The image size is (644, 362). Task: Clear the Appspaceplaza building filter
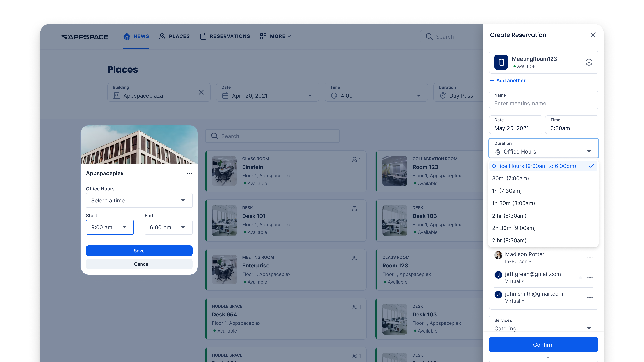(x=201, y=92)
